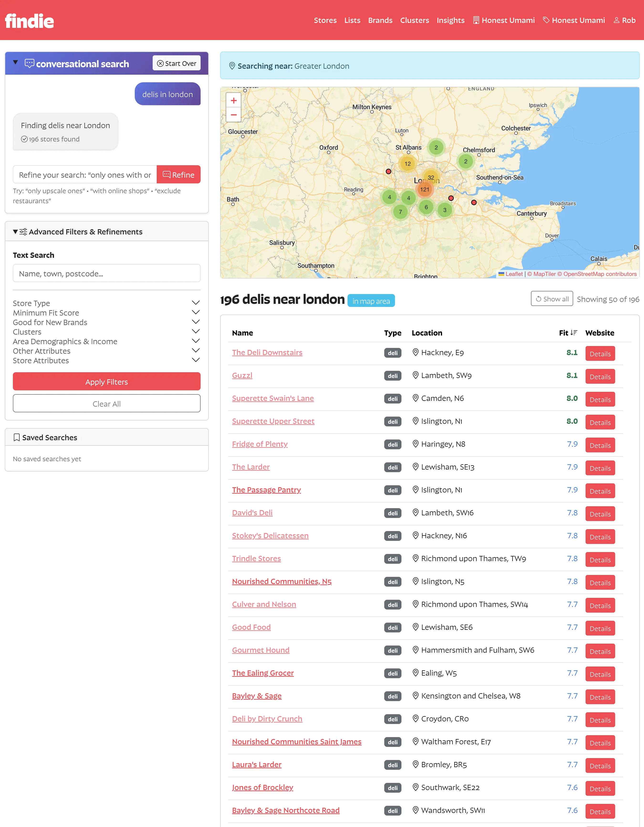Remove the 'in map area' filter badge

click(x=371, y=301)
